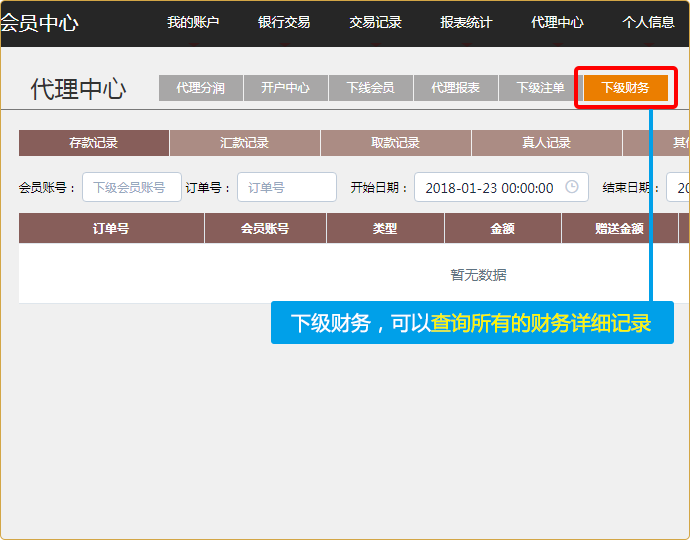This screenshot has height=540, width=690.
Task: Open 我的账户 in the top navigation
Action: click(x=193, y=22)
